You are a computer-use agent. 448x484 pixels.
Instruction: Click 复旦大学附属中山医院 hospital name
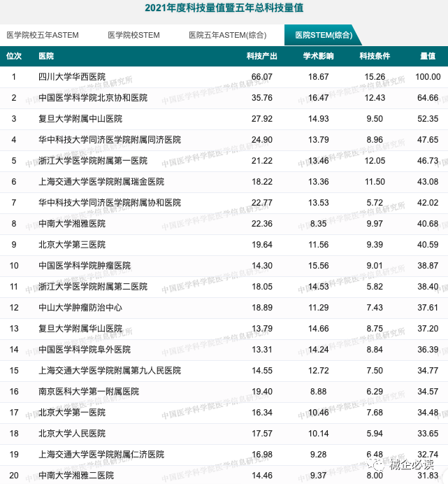pos(80,118)
